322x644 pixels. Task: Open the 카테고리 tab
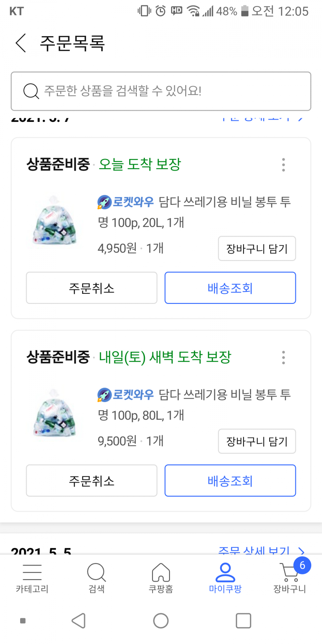click(x=32, y=578)
